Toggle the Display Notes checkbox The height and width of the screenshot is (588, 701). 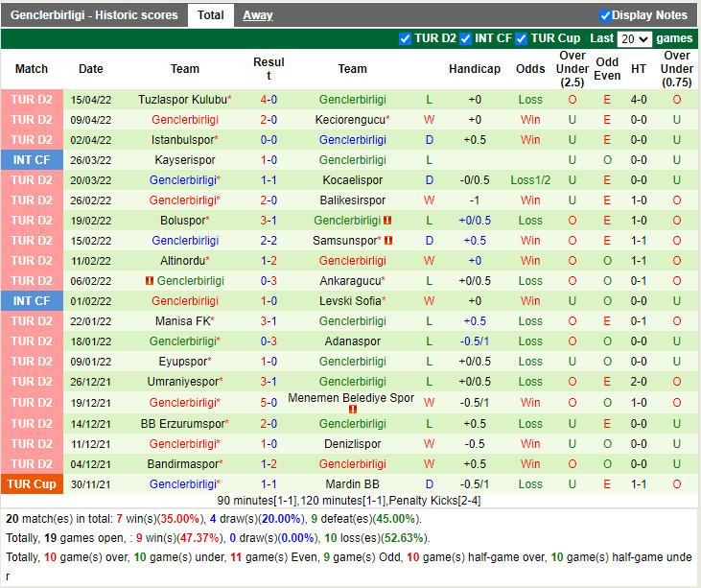point(605,15)
